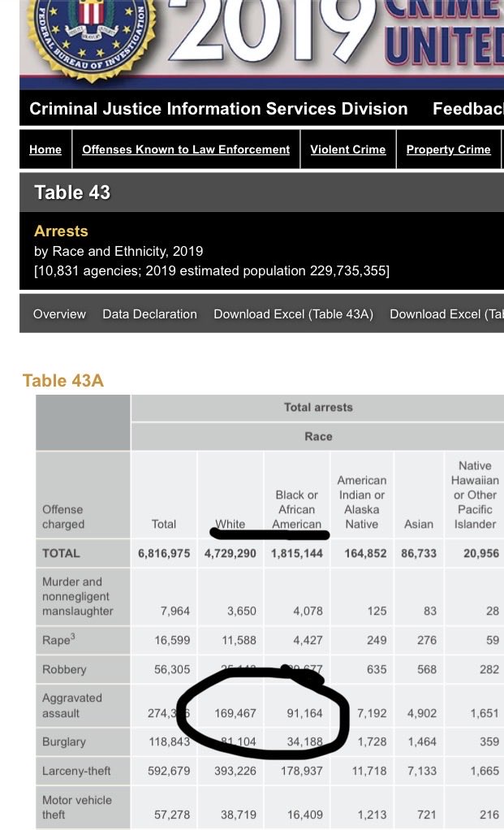The width and height of the screenshot is (504, 830).
Task: Select the Total arrests header cell
Action: [318, 408]
